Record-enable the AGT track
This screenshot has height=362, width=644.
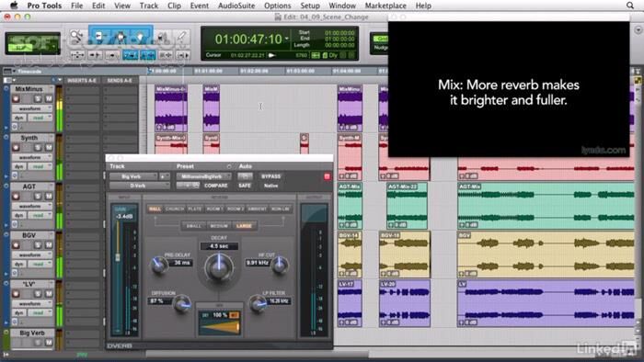[x=16, y=197]
